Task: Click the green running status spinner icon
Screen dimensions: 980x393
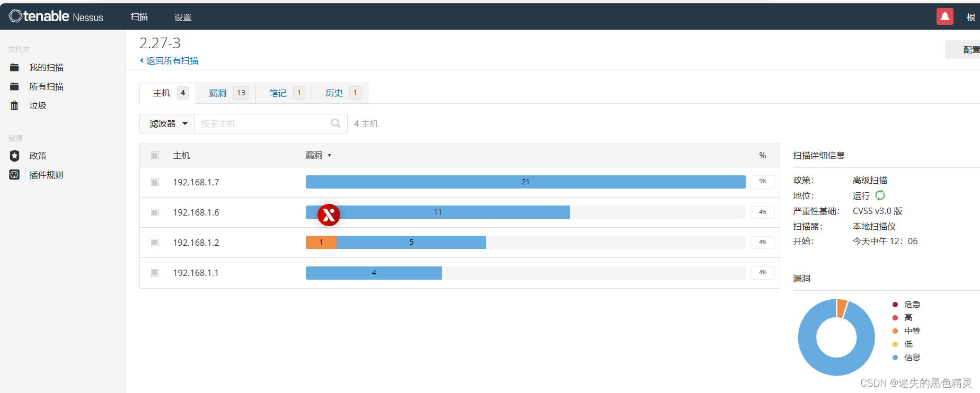Action: click(880, 195)
